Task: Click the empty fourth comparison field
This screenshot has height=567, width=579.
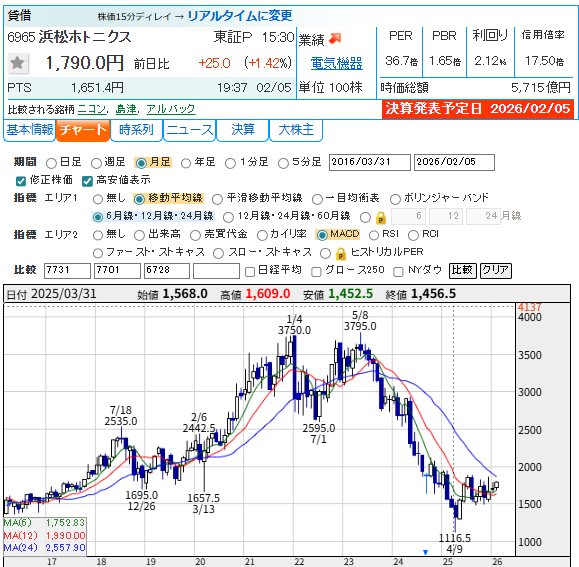Action: coord(216,271)
